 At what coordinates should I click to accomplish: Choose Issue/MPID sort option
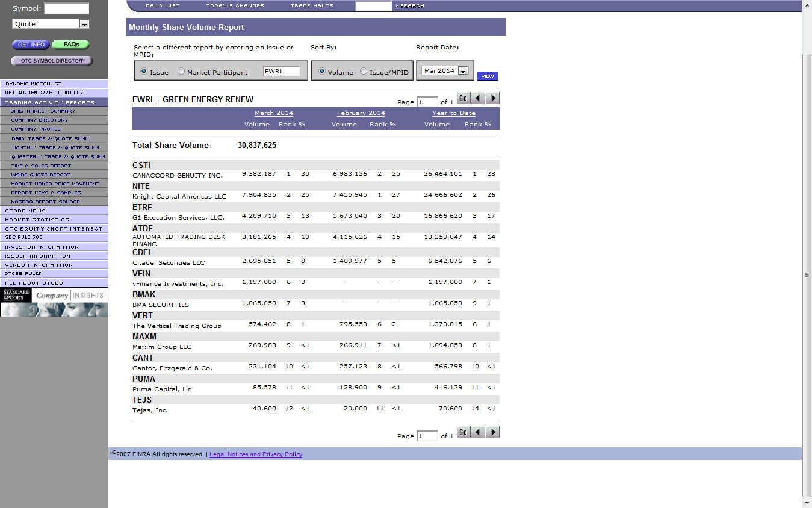(364, 72)
